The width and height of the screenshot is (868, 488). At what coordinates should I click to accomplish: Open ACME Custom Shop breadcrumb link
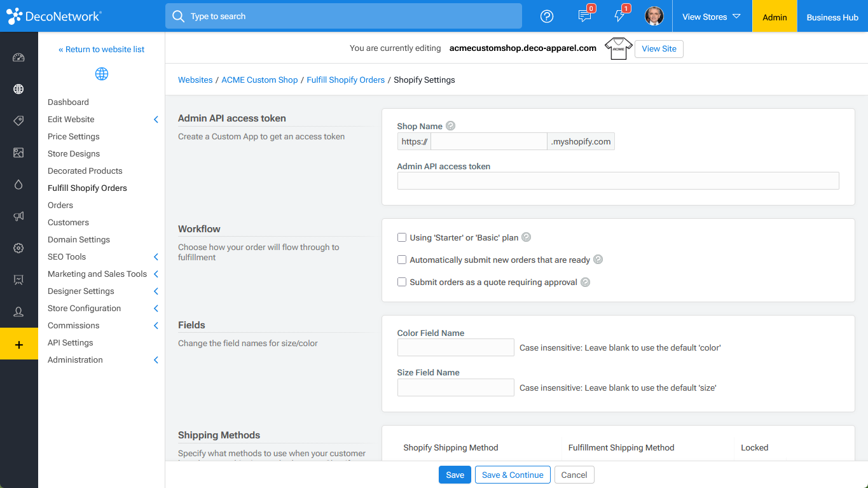coord(259,80)
